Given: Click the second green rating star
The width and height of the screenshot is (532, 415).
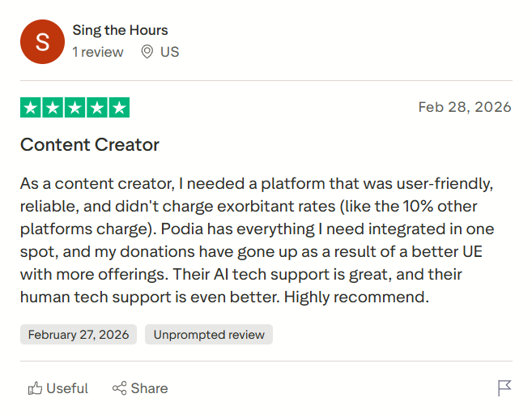Looking at the screenshot, I should pyautogui.click(x=53, y=108).
